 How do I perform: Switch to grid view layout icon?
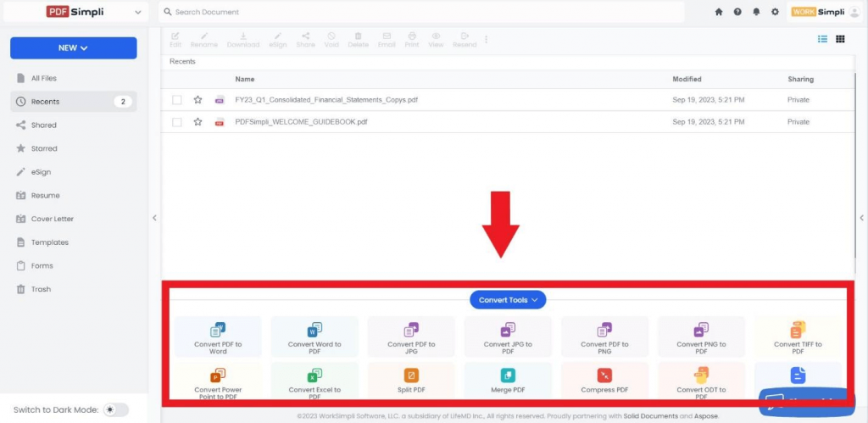840,39
